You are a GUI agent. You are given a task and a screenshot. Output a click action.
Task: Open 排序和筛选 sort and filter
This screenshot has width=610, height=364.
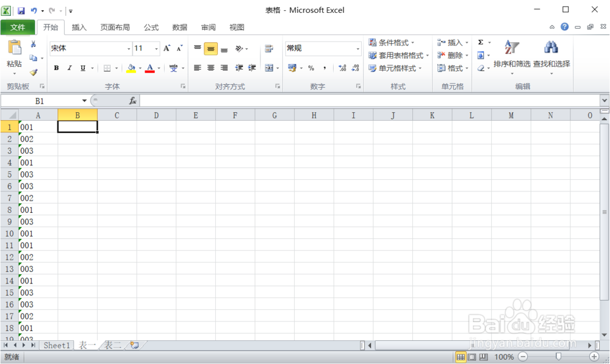(x=512, y=56)
